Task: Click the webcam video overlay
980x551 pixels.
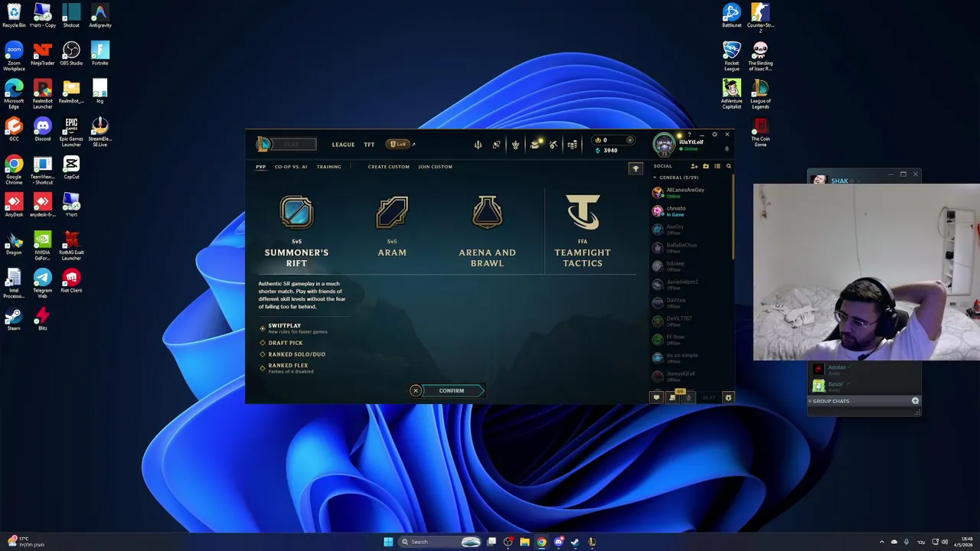Action: tap(866, 272)
